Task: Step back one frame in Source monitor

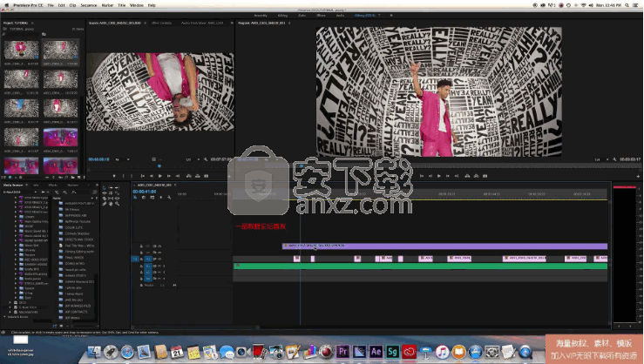Action: [x=152, y=176]
